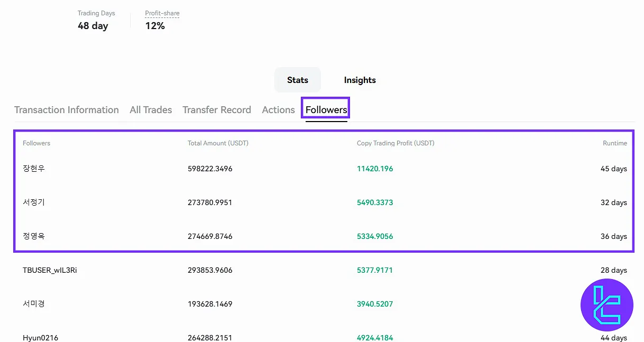
Task: Click total amount 293853.9606
Action: tap(210, 270)
